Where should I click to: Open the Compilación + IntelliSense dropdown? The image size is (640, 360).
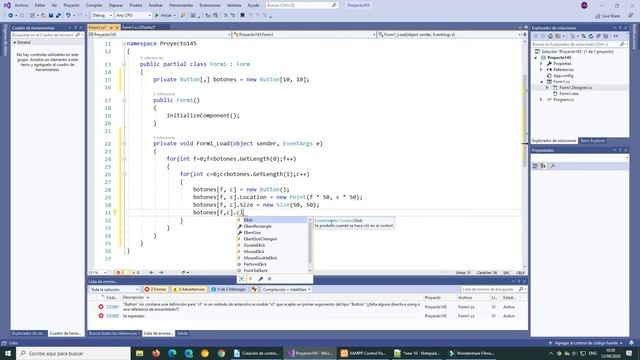(287, 289)
